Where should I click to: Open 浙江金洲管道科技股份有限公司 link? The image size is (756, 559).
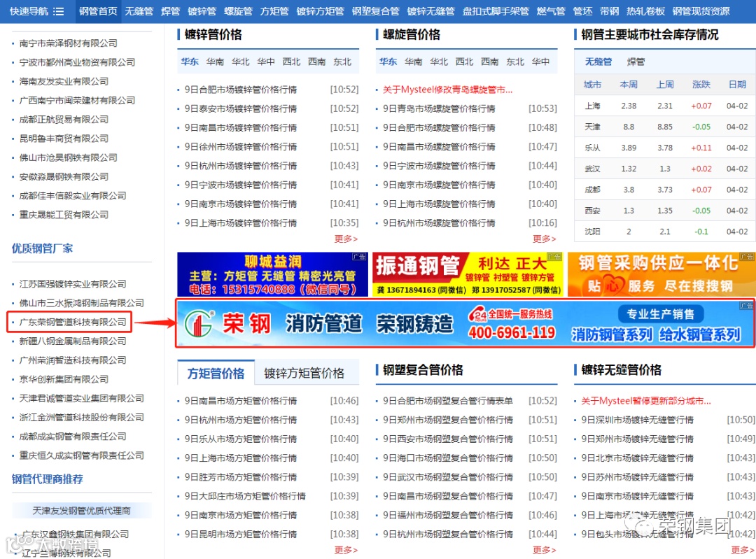click(x=81, y=417)
